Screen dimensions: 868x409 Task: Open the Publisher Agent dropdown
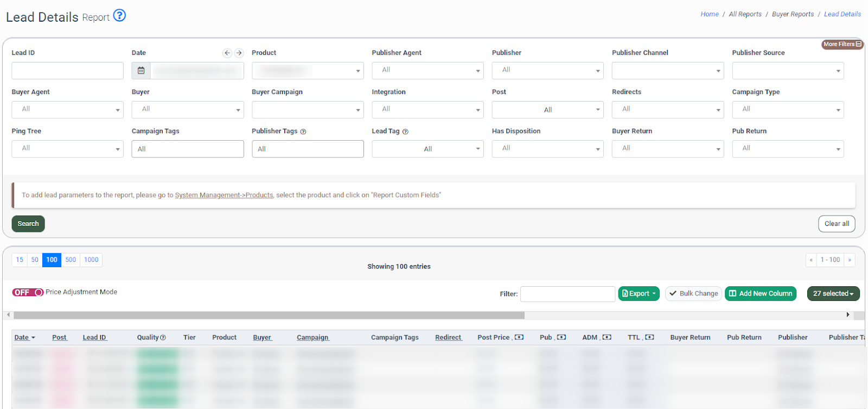coord(427,71)
